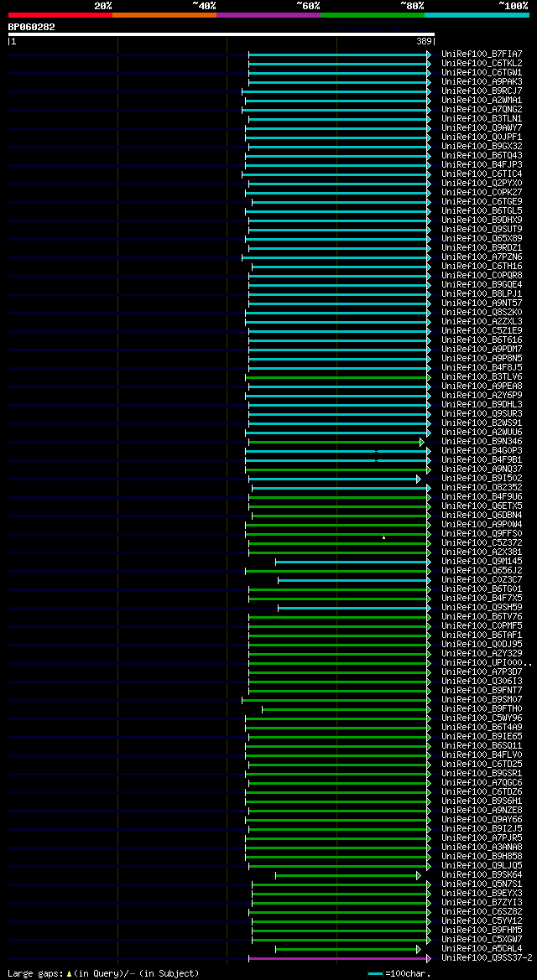Select the UniRef100_B4F8J5 label
Viewport: 537px width, 980px height.
482,367
